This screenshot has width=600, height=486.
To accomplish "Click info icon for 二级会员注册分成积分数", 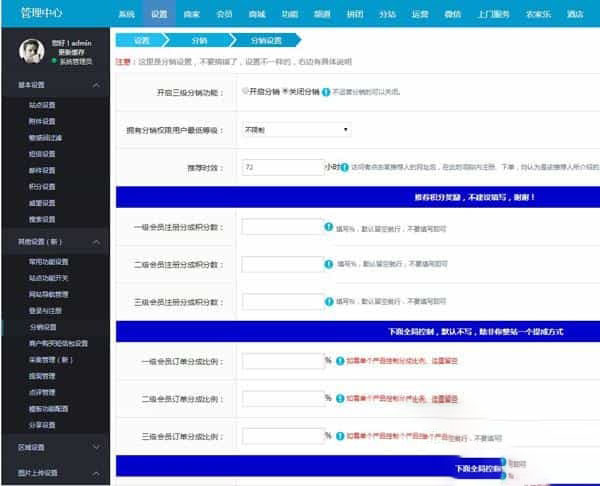I will pyautogui.click(x=329, y=263).
